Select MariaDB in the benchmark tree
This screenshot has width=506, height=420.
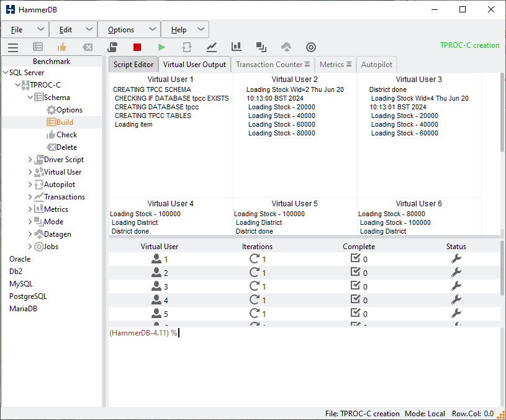[x=23, y=309]
